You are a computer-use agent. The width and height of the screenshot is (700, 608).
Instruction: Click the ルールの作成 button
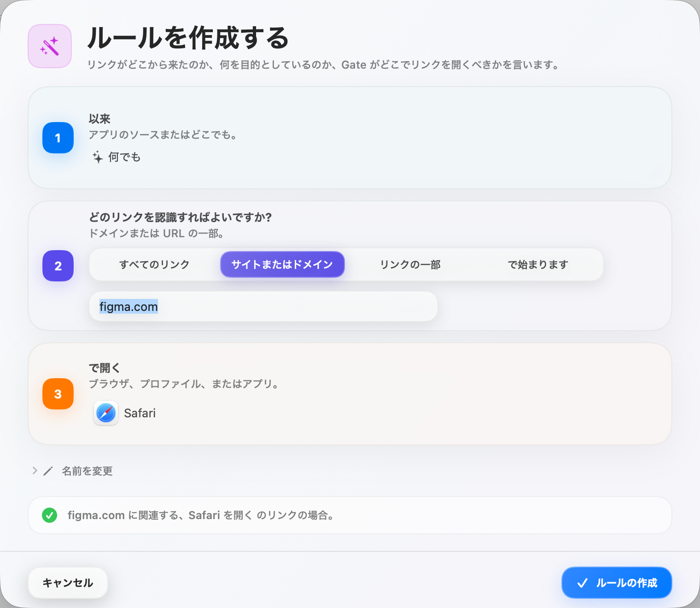pyautogui.click(x=617, y=583)
